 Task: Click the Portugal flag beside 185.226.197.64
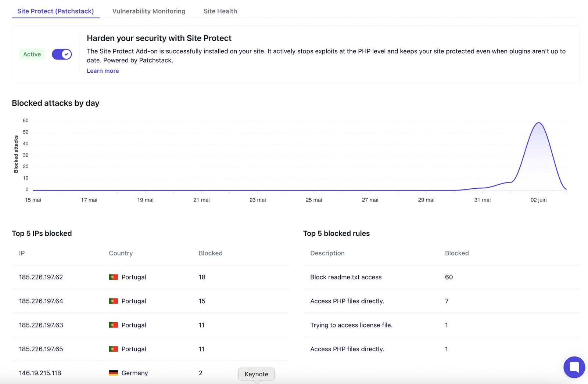(113, 301)
